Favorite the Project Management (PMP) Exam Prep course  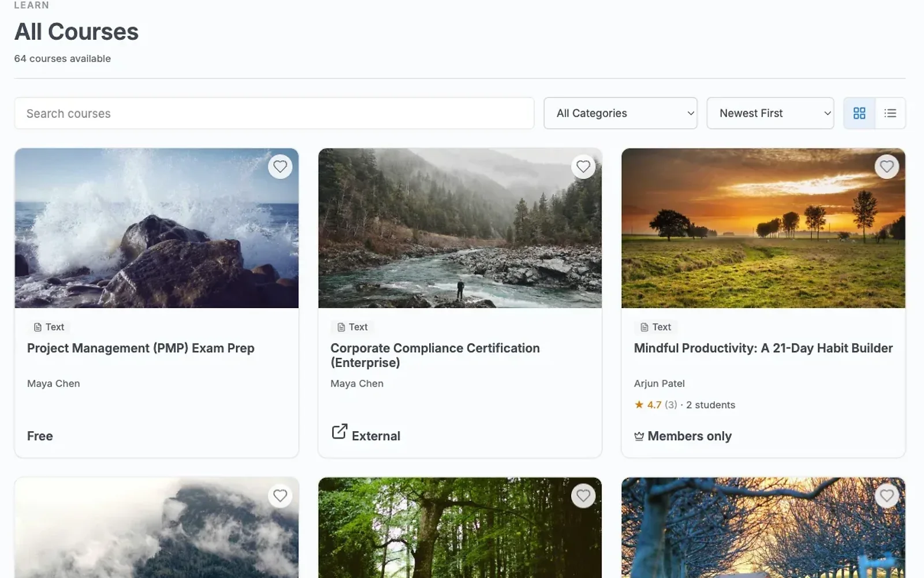click(x=280, y=167)
